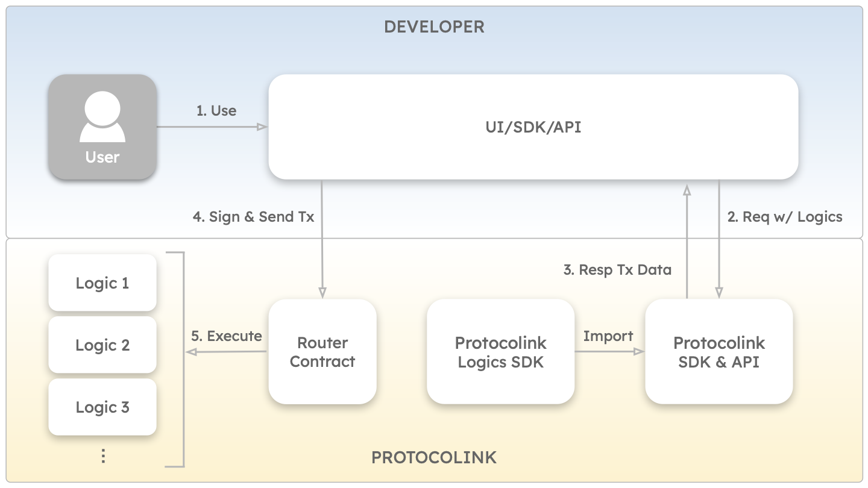Click the Logic 2 block
This screenshot has width=868, height=488.
tap(102, 345)
